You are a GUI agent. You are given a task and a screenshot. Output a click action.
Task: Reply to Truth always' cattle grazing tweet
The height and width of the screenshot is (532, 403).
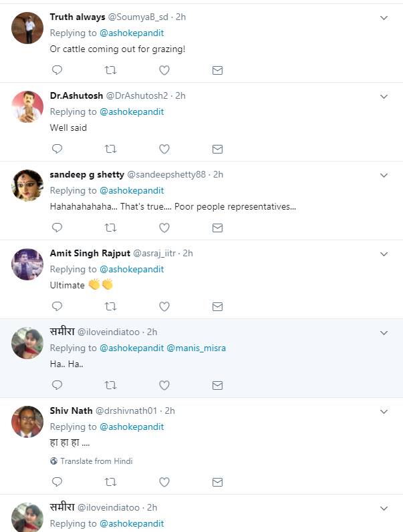57,70
